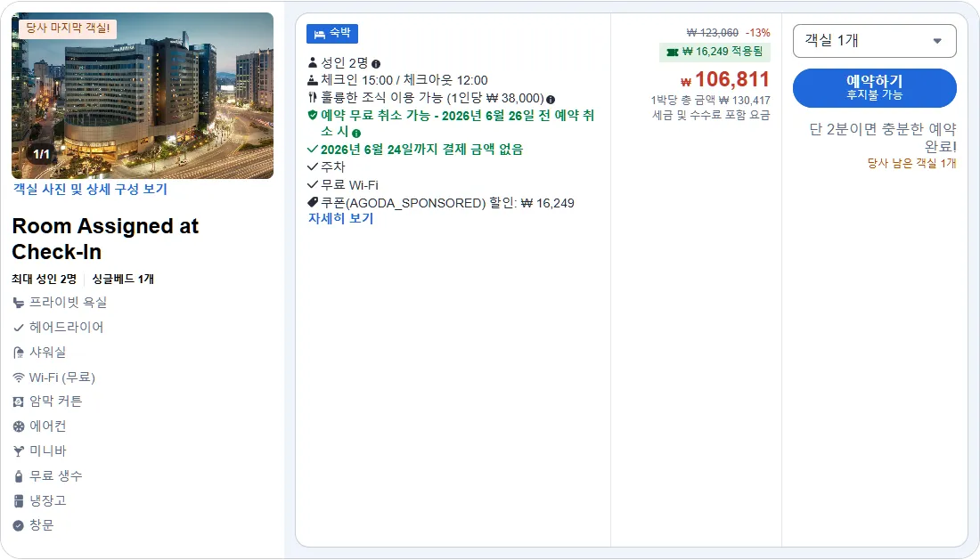
Task: Click 세금 및 수수료 포함 요금 text
Action: [711, 115]
